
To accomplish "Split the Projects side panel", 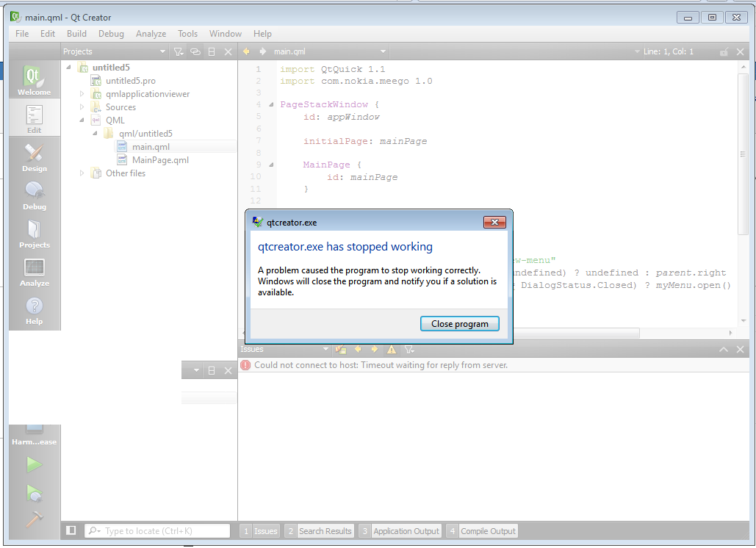I will [212, 51].
